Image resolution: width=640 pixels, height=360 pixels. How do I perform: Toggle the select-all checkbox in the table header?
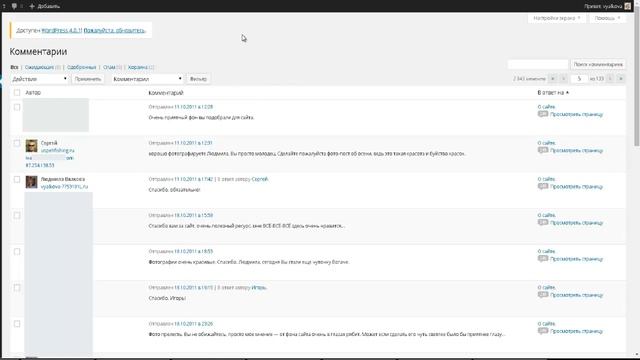click(17, 93)
